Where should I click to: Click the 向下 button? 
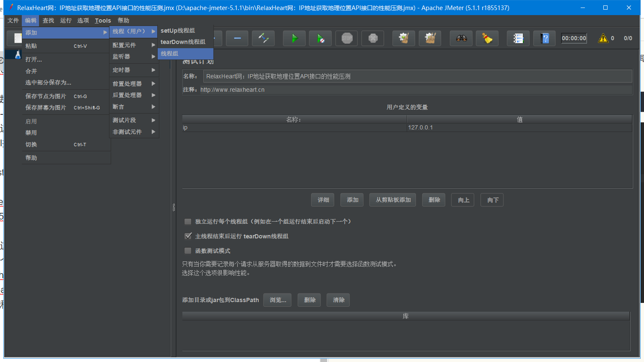(492, 200)
